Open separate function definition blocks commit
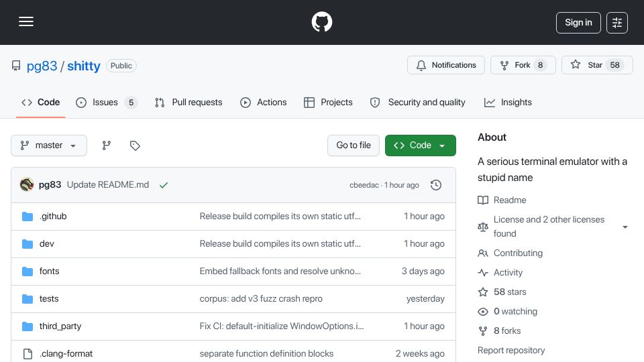Viewport: 644px width, 362px height. (266, 354)
